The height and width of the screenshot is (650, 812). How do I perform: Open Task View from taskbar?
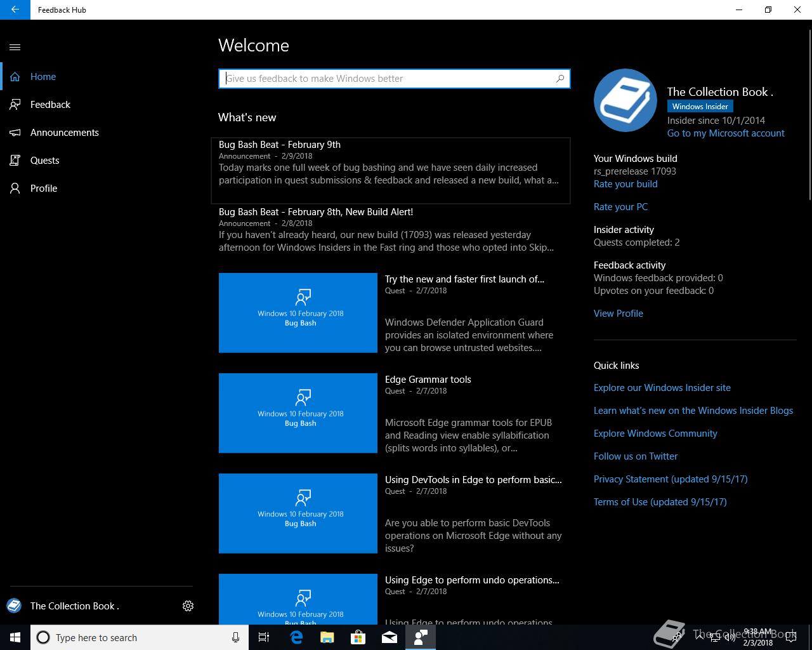264,637
